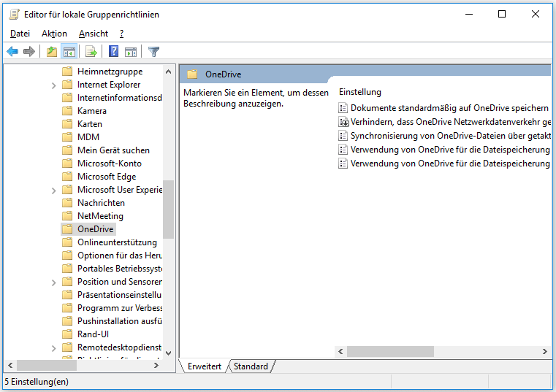Click the MDM folder icon in tree
This screenshot has height=392, width=556.
67,137
